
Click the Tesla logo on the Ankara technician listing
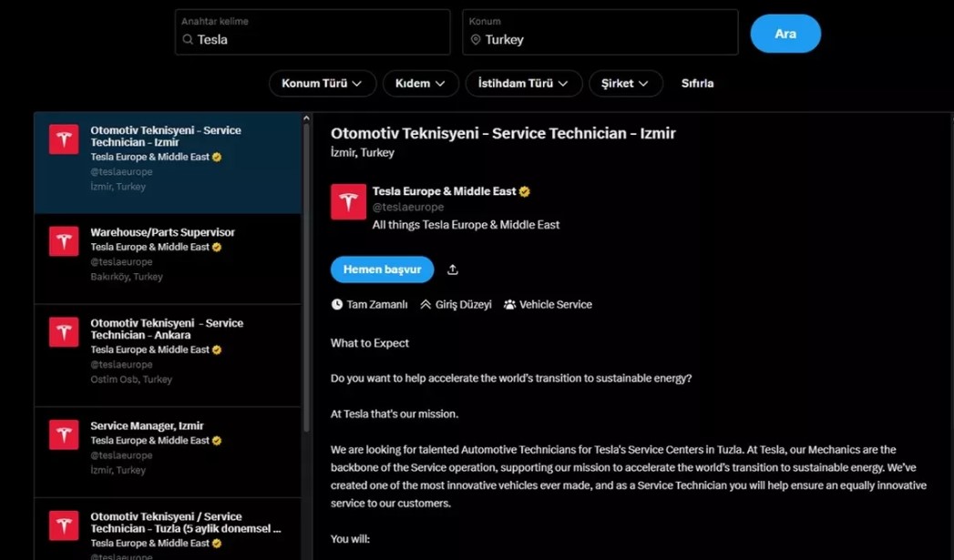[x=64, y=332]
